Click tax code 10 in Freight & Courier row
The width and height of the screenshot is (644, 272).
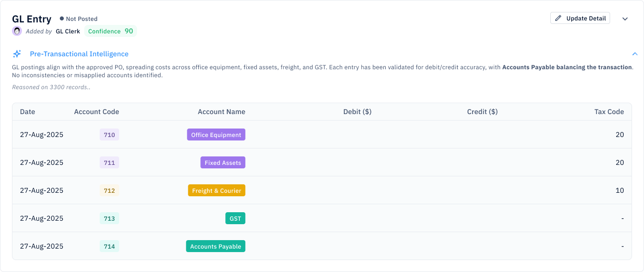(x=620, y=190)
